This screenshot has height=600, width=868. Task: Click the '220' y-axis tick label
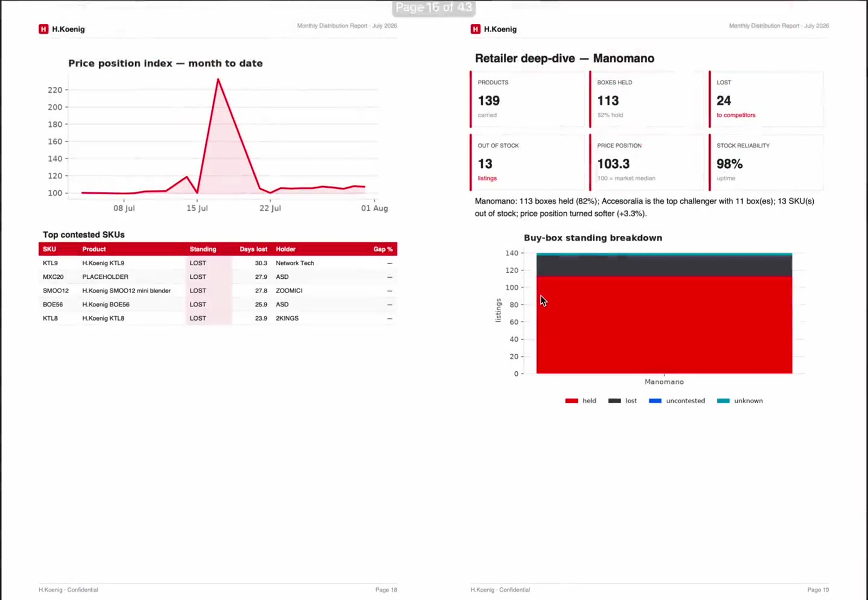pos(55,90)
